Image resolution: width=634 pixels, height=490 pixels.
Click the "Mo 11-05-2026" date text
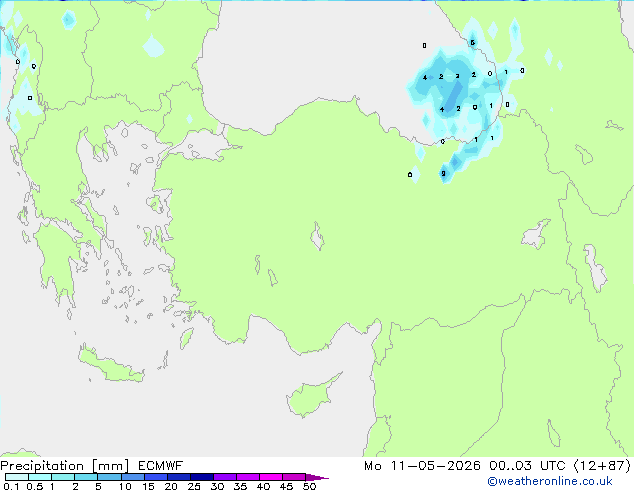click(422, 466)
